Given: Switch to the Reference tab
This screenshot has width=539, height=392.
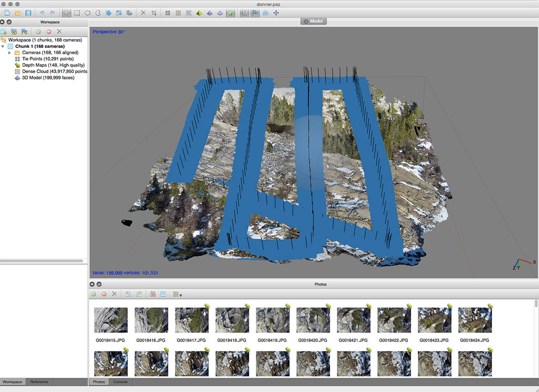Looking at the screenshot, I should click(39, 382).
